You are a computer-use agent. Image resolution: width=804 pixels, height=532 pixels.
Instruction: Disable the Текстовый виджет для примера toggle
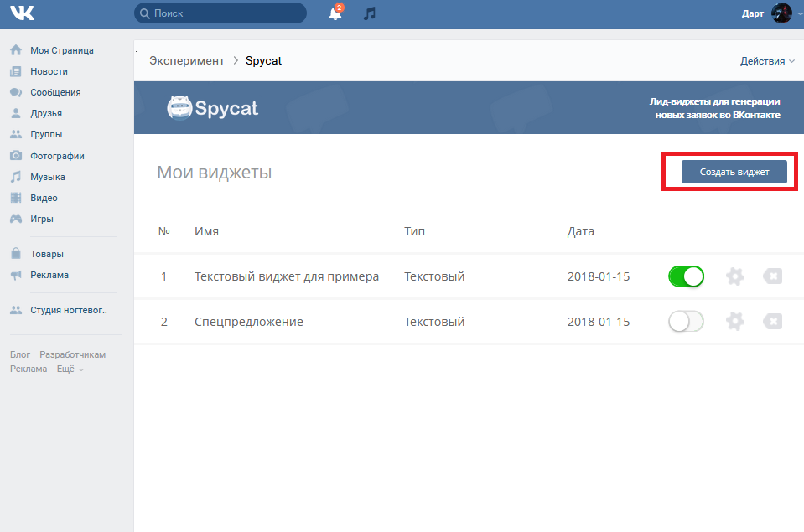pyautogui.click(x=686, y=276)
